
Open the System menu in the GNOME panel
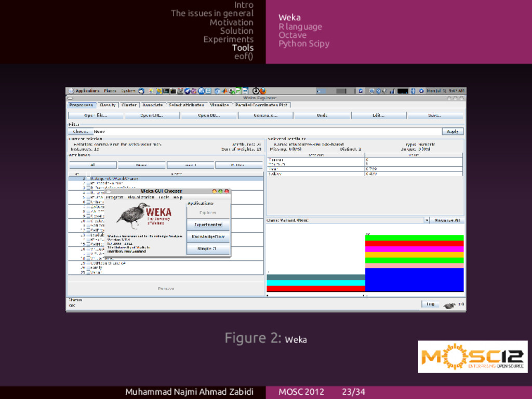tap(128, 91)
